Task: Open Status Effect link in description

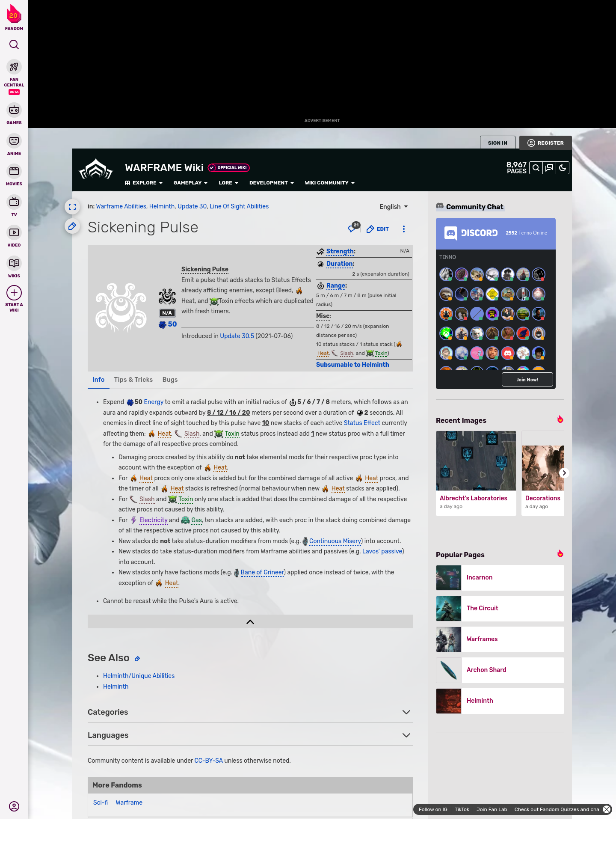Action: point(362,423)
